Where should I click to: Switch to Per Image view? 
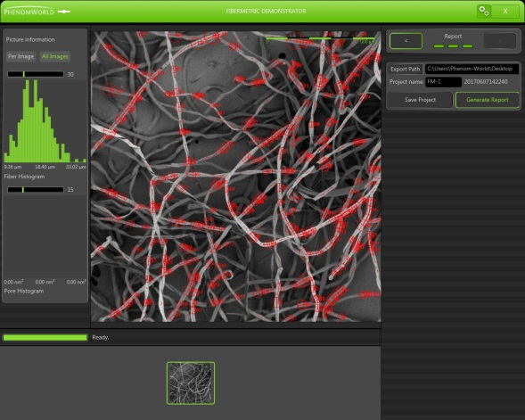pyautogui.click(x=21, y=56)
